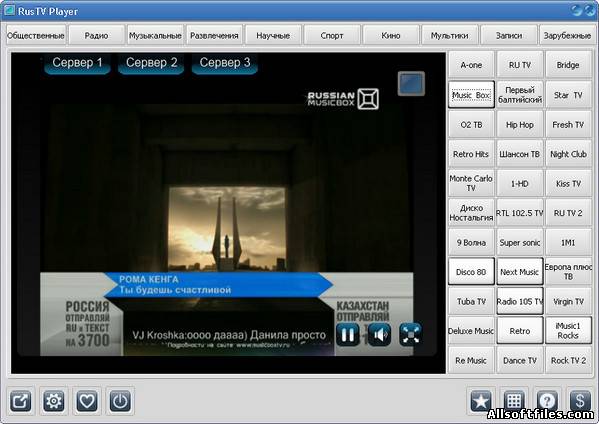The image size is (599, 424).
Task: Open the Мультики category
Action: 450,36
